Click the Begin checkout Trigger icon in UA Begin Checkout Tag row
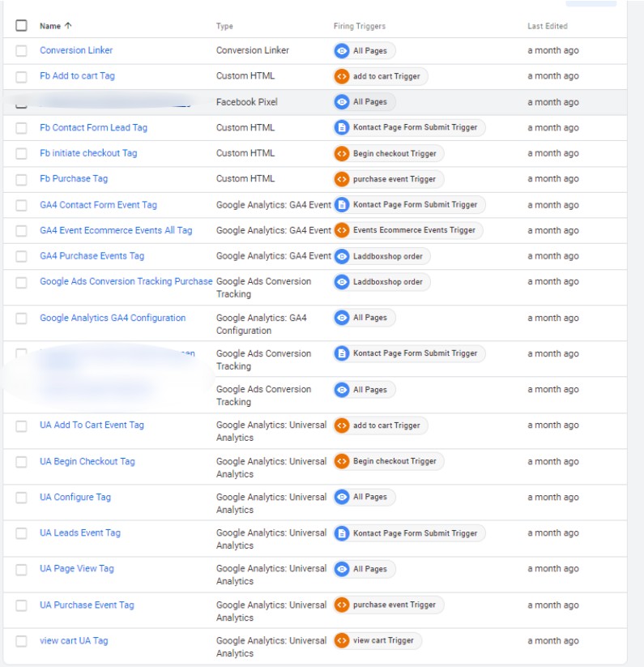The image size is (644, 667). click(342, 461)
